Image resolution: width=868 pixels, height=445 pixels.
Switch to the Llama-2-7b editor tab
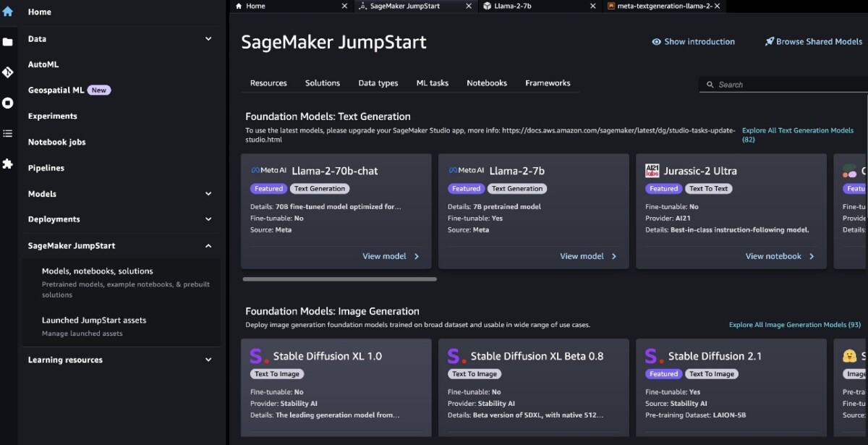click(540, 6)
